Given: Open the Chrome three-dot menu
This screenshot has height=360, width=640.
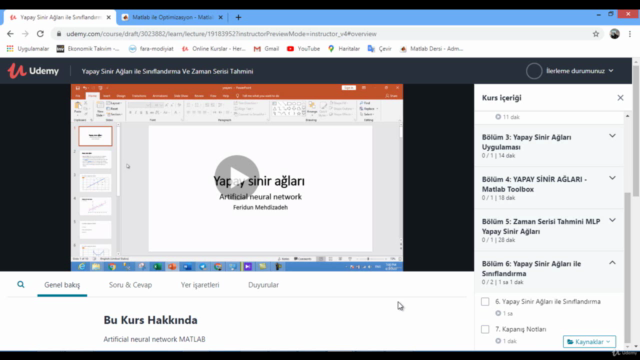Looking at the screenshot, I should tap(630, 34).
